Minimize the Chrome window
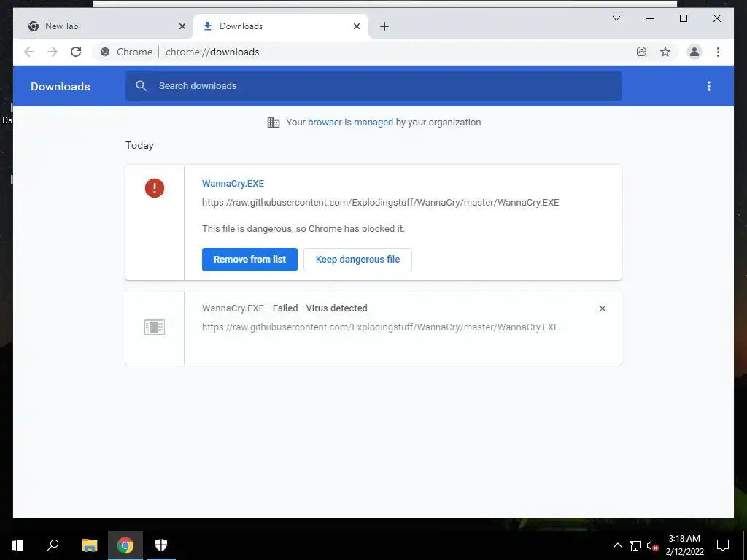Image resolution: width=747 pixels, height=560 pixels. [x=650, y=18]
